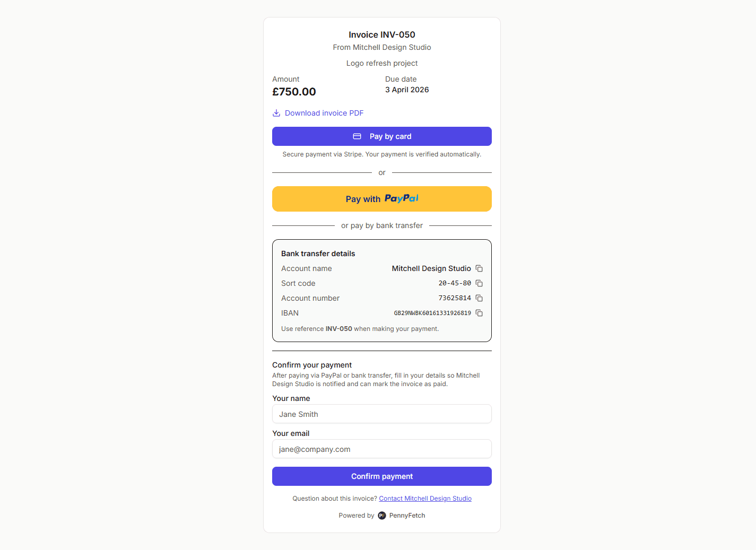Click the amount £750.00 on the invoice
The width and height of the screenshot is (756, 550).
(294, 91)
